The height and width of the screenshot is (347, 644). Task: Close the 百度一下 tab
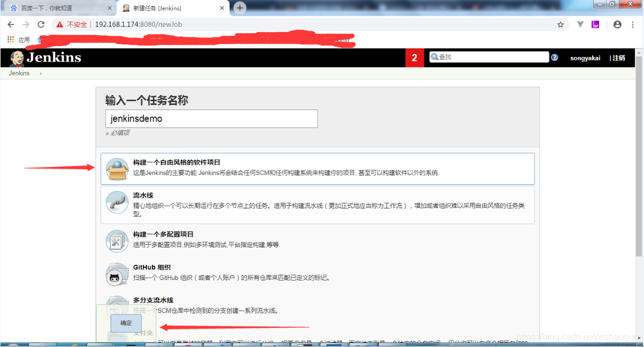tap(109, 8)
